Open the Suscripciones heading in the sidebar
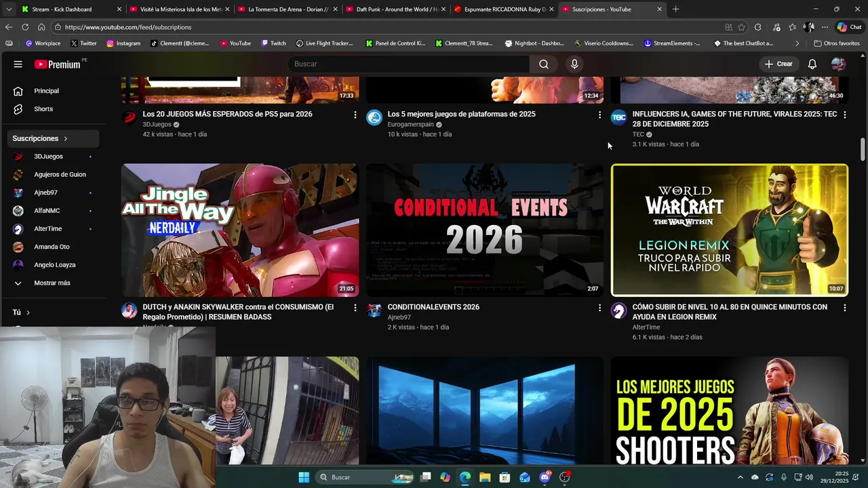 coord(53,138)
